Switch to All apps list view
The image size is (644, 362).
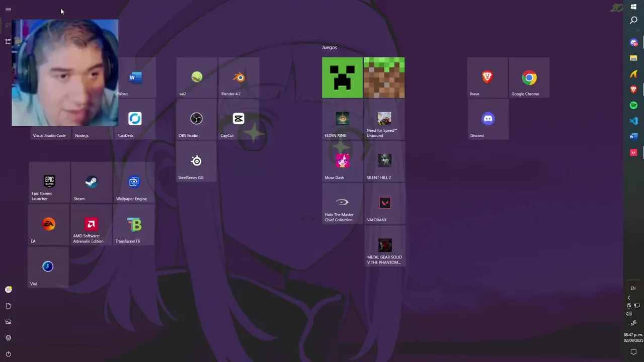point(8,41)
